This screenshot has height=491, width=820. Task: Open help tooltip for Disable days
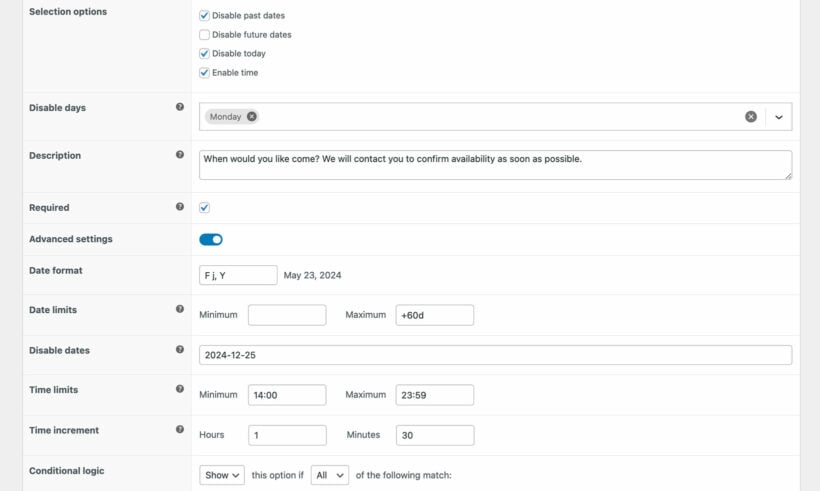pyautogui.click(x=180, y=107)
